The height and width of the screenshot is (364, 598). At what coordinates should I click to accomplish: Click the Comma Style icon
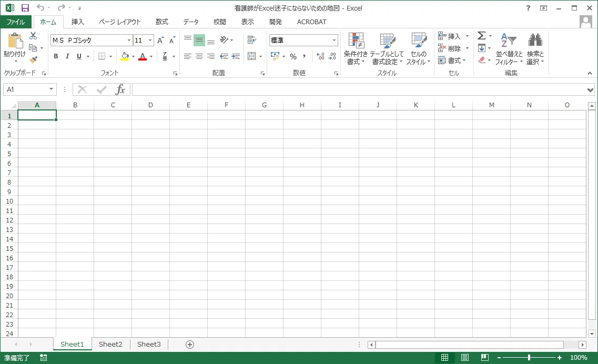click(305, 56)
